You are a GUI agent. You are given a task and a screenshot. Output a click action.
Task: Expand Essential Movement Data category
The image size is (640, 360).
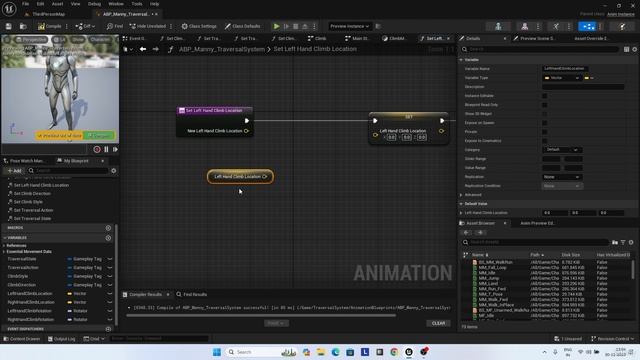coord(4,251)
